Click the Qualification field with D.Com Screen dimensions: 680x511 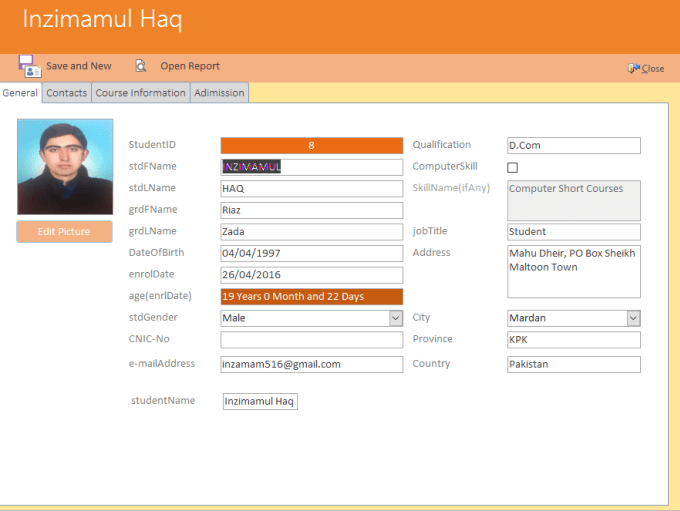pos(574,145)
